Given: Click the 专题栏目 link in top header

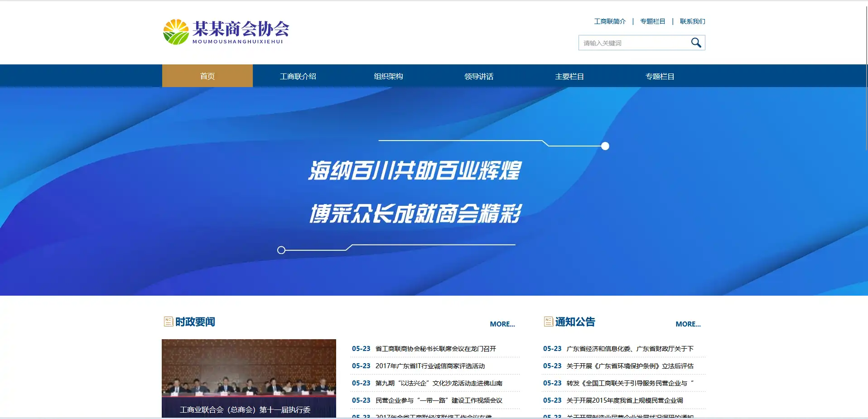Looking at the screenshot, I should (x=652, y=21).
